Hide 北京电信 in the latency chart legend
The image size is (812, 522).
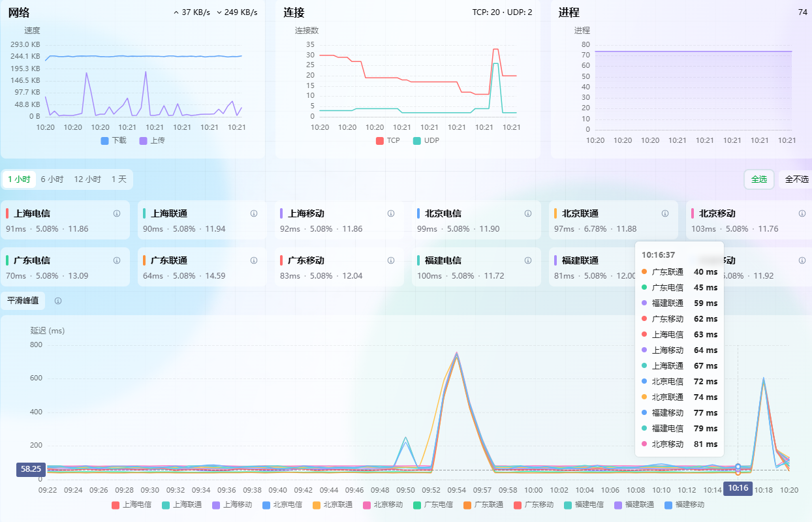[x=282, y=504]
